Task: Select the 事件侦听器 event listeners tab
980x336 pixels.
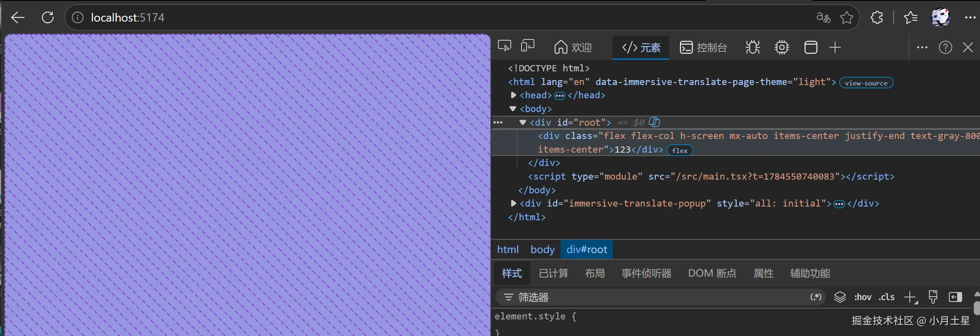Action: click(646, 273)
